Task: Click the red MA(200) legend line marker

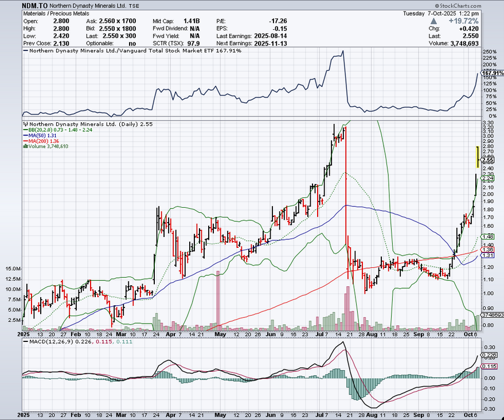Action: pyautogui.click(x=25, y=141)
